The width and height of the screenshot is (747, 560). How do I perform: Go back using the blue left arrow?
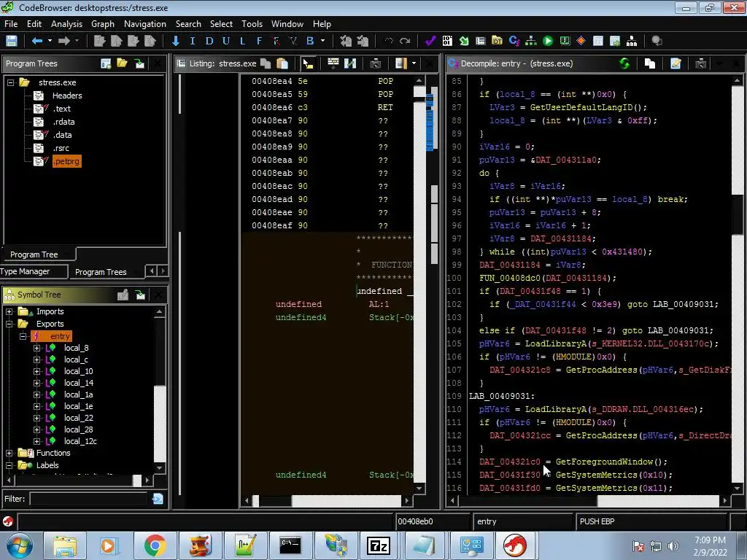tap(36, 41)
